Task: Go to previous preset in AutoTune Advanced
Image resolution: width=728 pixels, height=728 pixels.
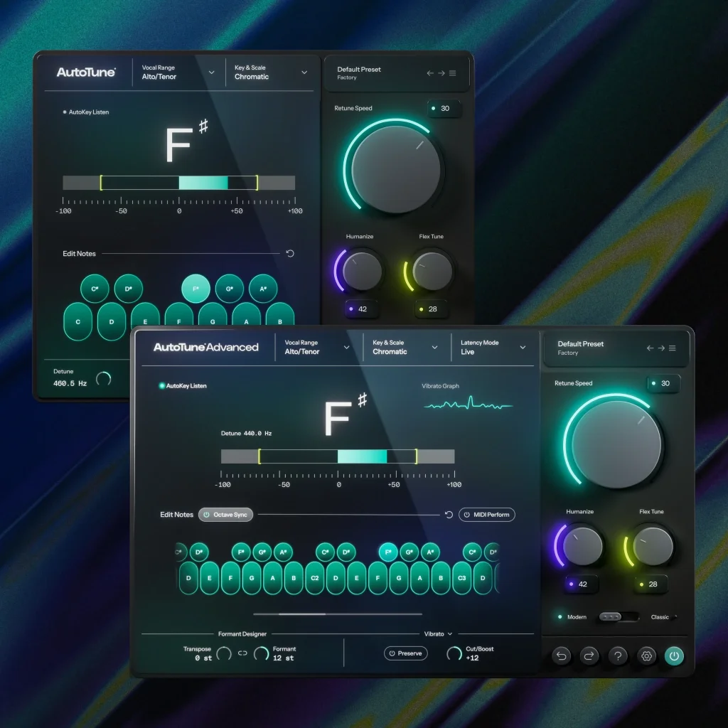Action: pyautogui.click(x=650, y=348)
